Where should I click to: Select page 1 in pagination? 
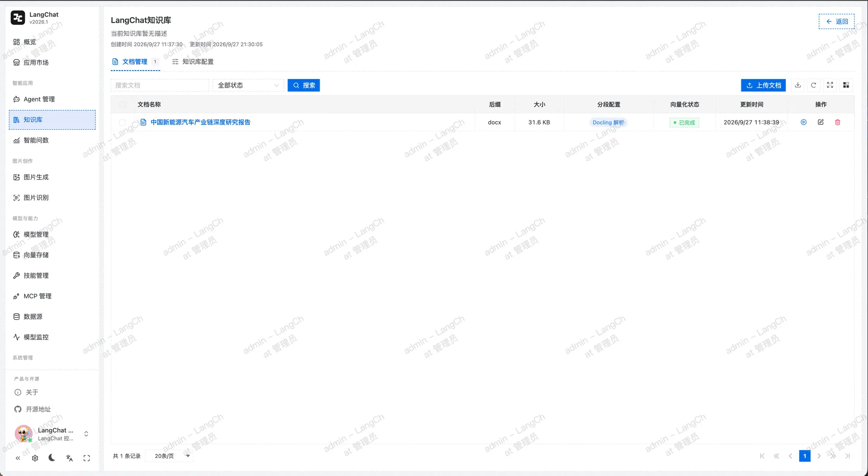point(805,456)
